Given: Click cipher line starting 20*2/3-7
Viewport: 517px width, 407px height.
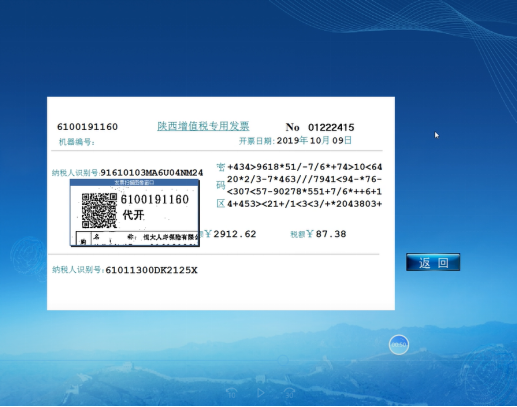Looking at the screenshot, I should [x=304, y=179].
